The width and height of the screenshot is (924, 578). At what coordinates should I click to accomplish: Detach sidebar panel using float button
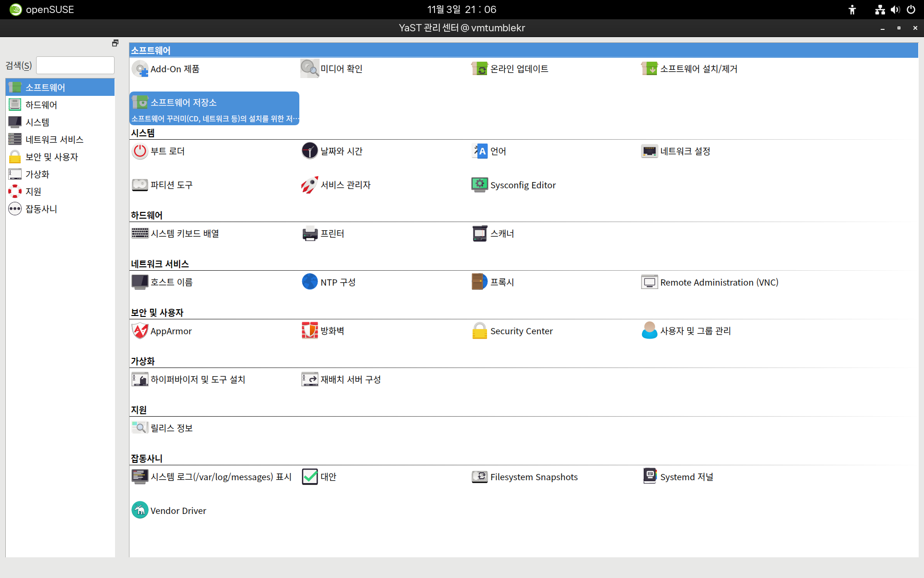click(x=115, y=43)
